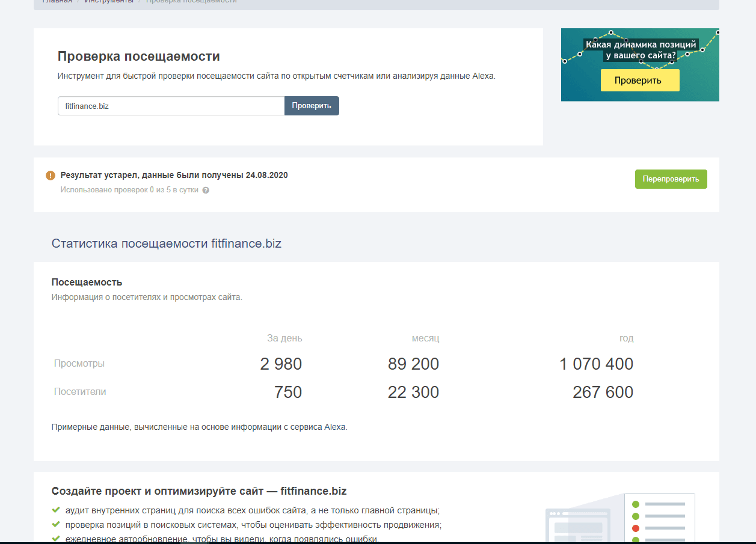Select the 'За день' column header

coord(284,338)
